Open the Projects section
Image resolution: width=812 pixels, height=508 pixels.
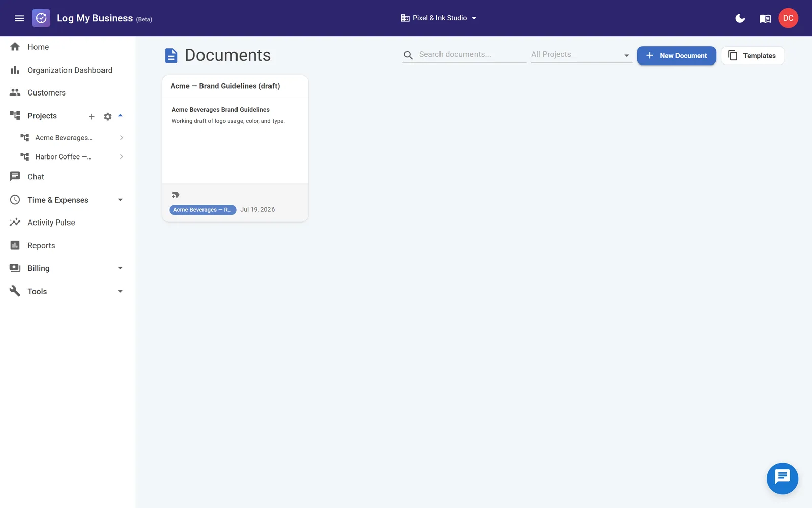[42, 116]
